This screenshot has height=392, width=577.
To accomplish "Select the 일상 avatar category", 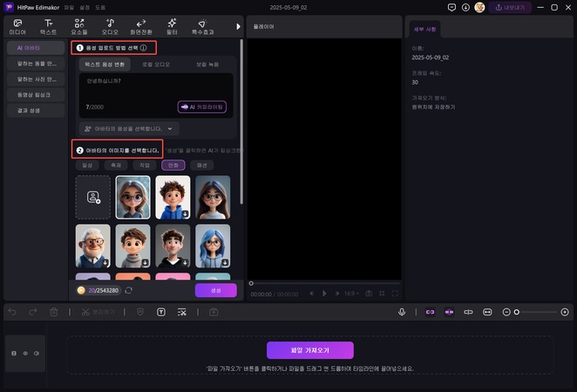I will [87, 166].
